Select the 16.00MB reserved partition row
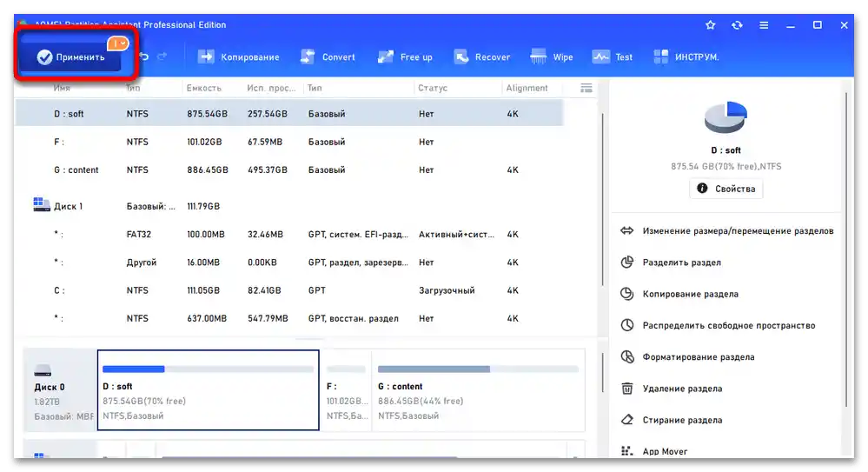 pyautogui.click(x=289, y=263)
